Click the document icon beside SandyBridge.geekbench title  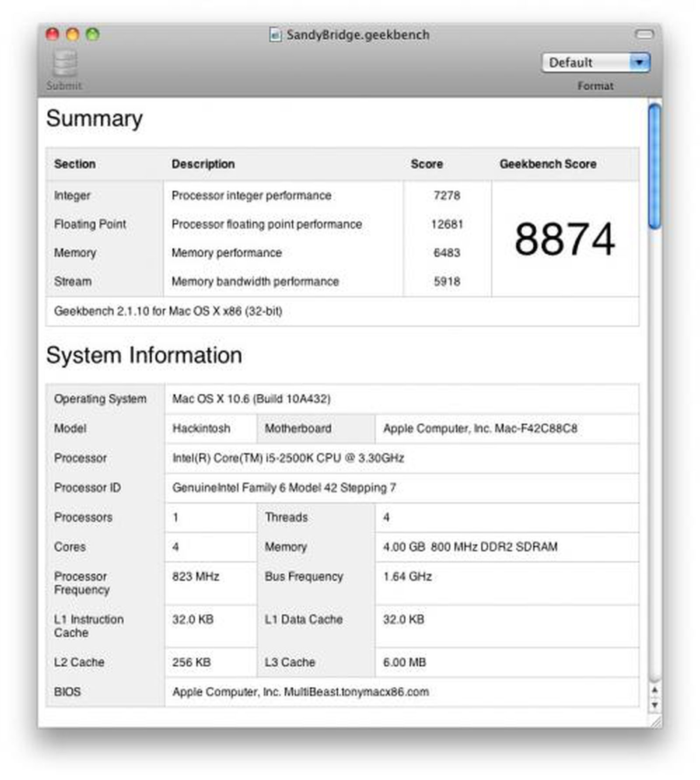[x=275, y=35]
